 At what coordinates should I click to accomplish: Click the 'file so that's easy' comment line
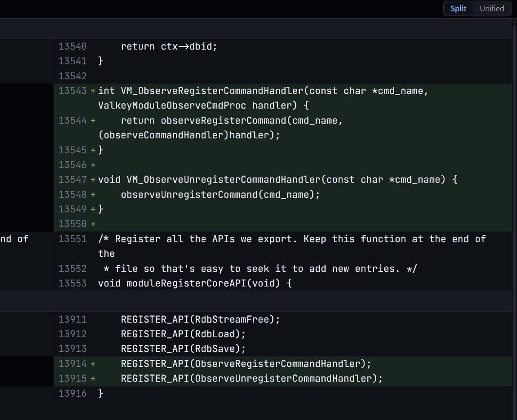pyautogui.click(x=260, y=269)
